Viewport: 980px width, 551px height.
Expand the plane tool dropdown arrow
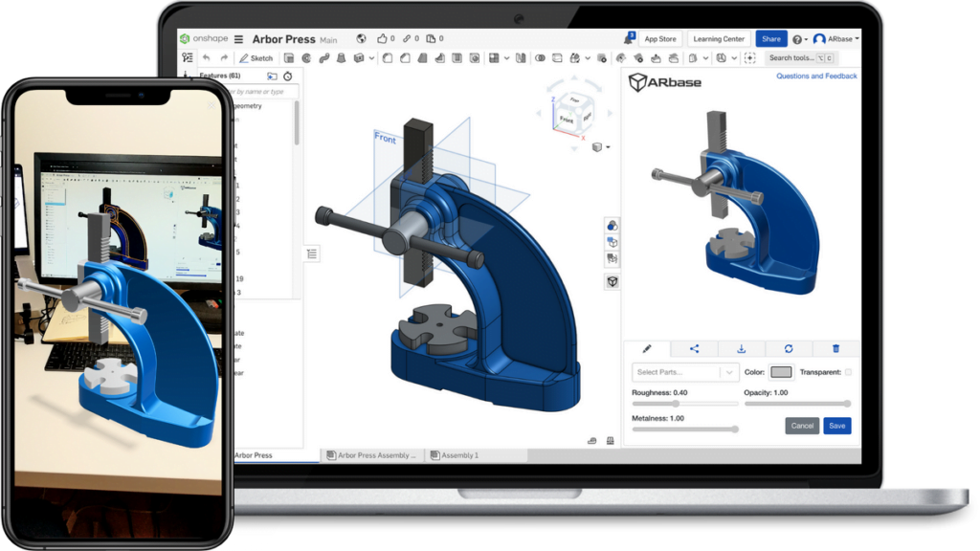(x=705, y=58)
